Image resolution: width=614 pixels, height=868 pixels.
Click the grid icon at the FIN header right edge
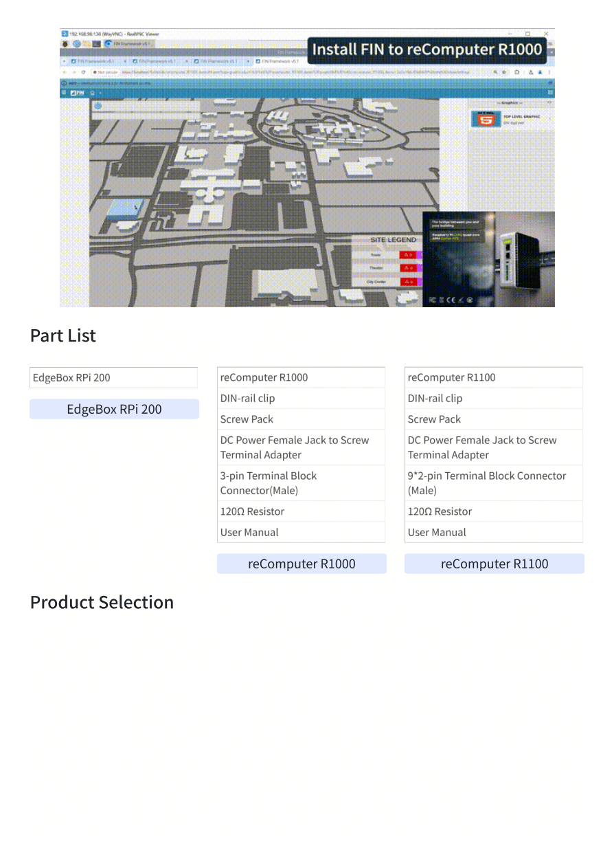point(550,92)
